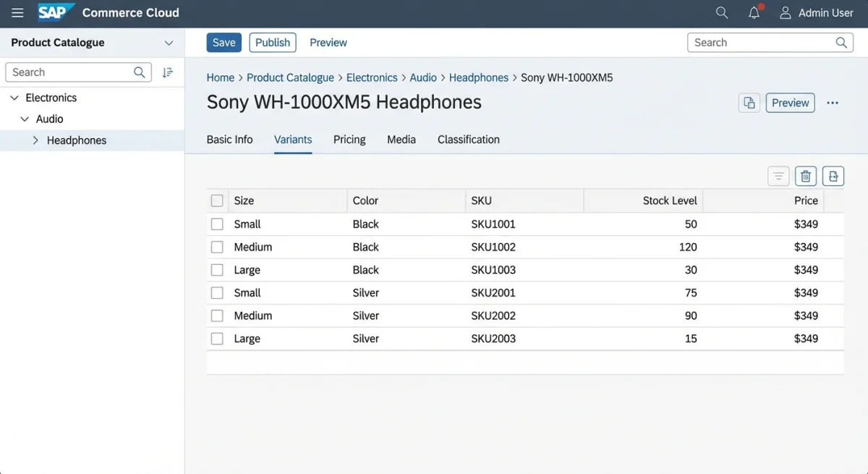Image resolution: width=868 pixels, height=474 pixels.
Task: Delete selected variants using the trash icon
Action: click(x=805, y=175)
